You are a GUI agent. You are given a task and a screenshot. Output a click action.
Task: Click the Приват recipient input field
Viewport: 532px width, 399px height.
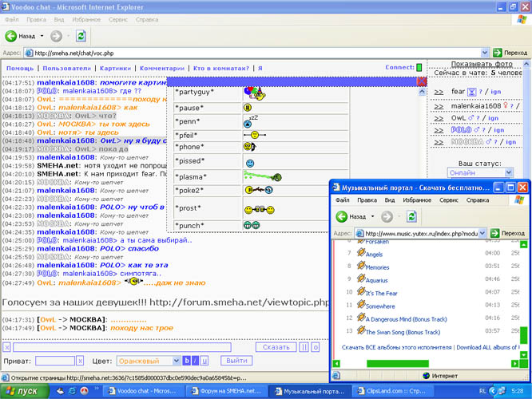click(55, 361)
